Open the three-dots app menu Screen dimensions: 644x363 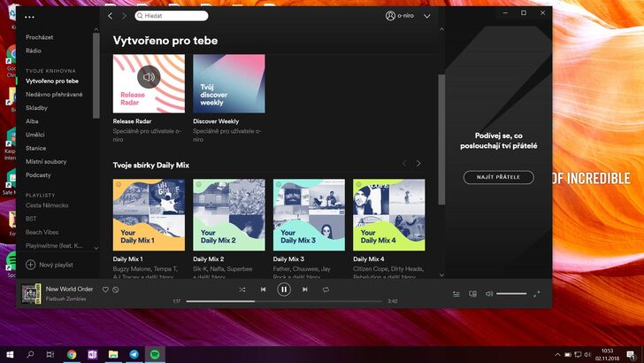(x=30, y=17)
